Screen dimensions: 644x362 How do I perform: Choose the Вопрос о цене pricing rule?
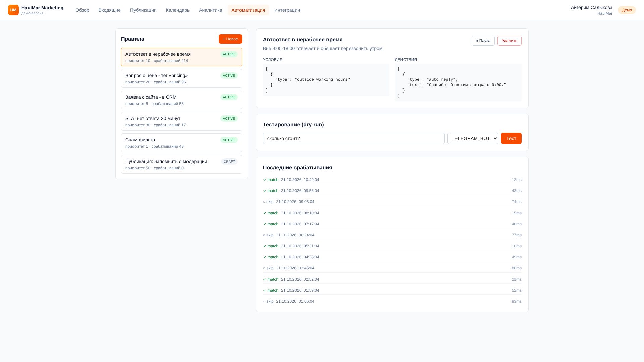pos(181,78)
